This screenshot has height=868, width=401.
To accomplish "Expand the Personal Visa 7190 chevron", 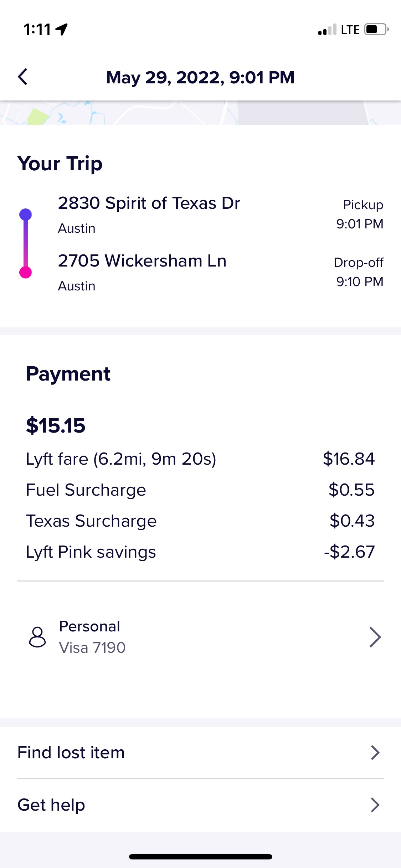I will coord(375,637).
